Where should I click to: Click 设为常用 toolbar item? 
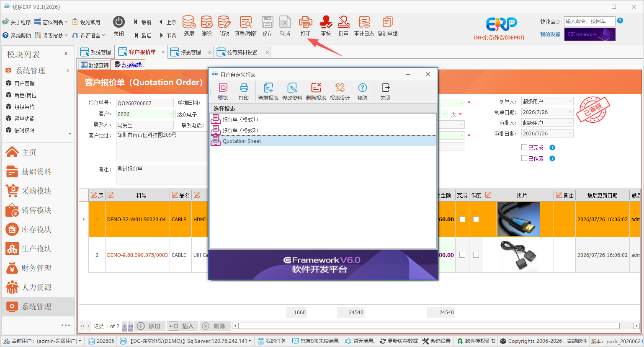tap(86, 22)
